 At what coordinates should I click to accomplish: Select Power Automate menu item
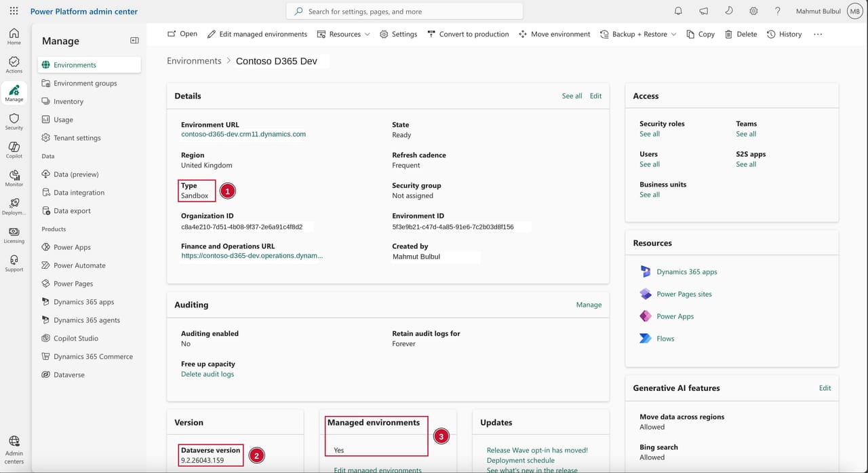click(x=90, y=265)
